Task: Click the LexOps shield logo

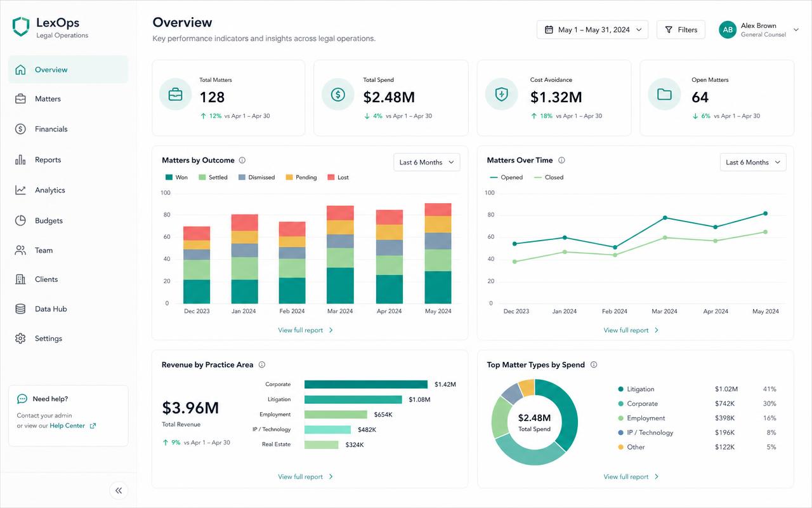Action: point(21,27)
